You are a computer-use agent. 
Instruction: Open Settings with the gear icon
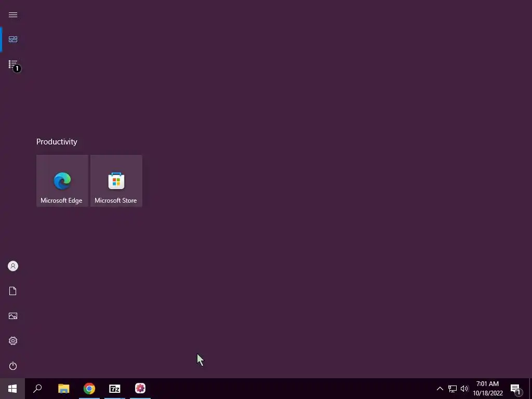13,341
